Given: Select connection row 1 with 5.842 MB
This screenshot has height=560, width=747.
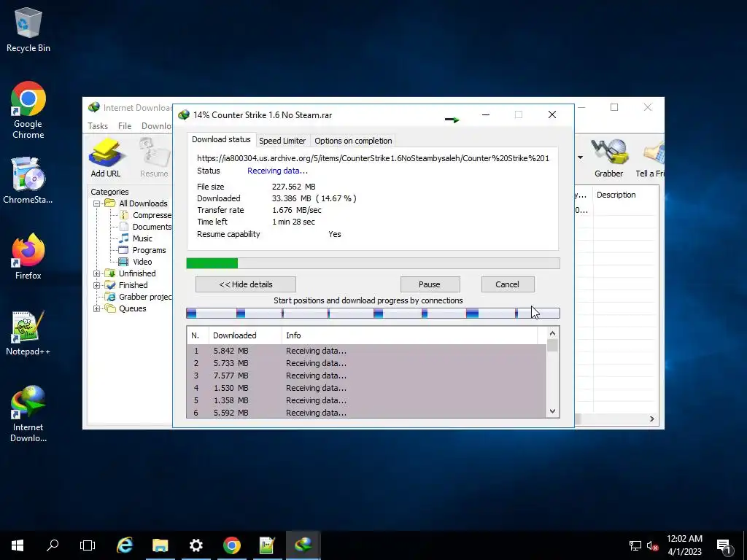Looking at the screenshot, I should 366,351.
